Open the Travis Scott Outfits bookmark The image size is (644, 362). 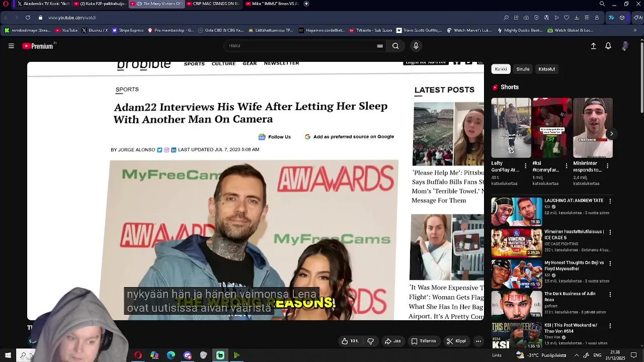(x=419, y=30)
